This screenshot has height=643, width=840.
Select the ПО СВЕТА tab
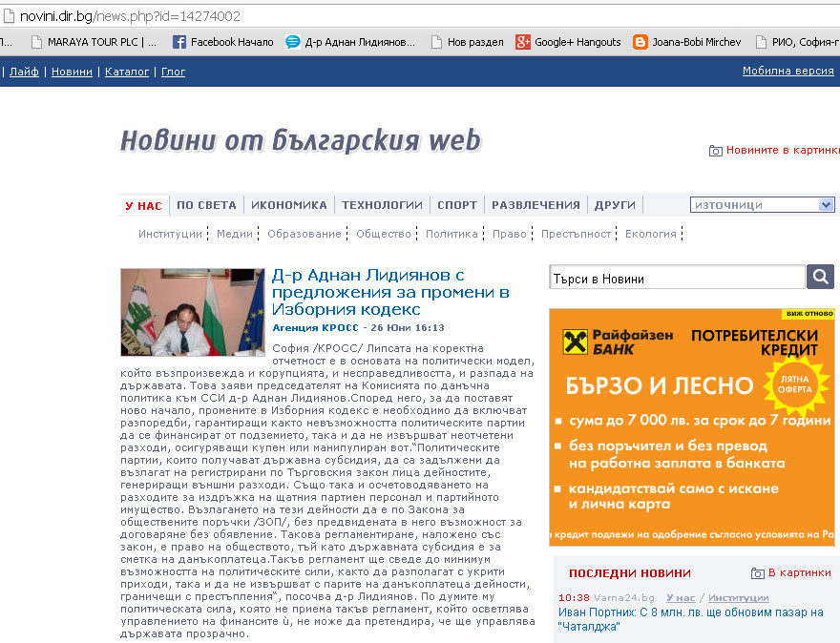click(x=206, y=205)
